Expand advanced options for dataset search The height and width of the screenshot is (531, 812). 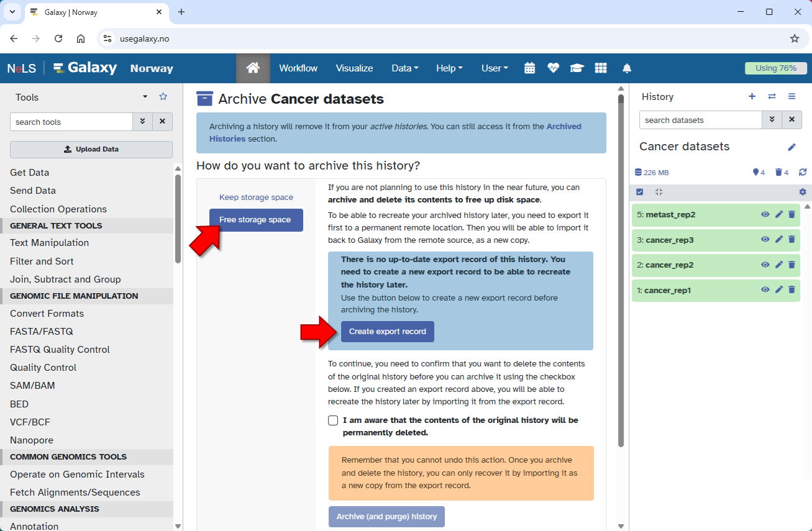pos(772,120)
